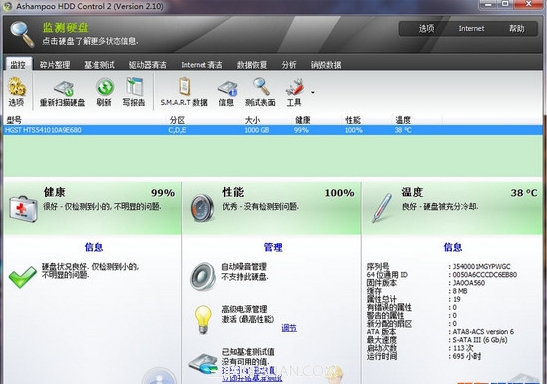Click the 性能 column header
The image size is (547, 384).
coord(353,120)
